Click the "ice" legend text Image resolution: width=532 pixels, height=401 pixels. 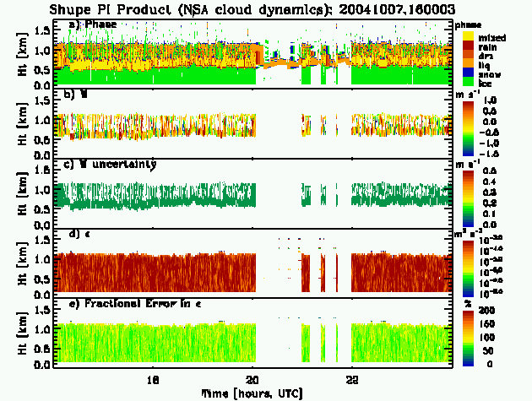(x=485, y=83)
